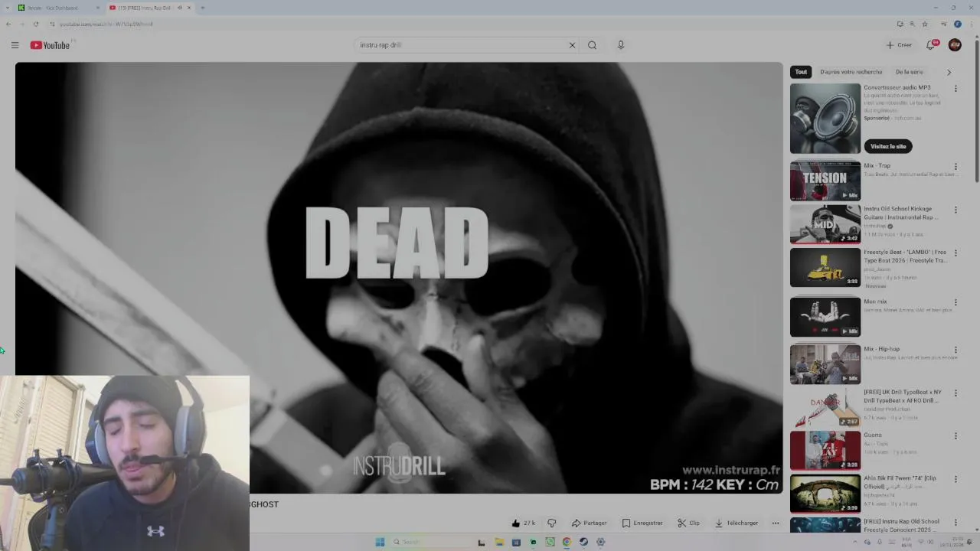Save the video with Enregistrer

(x=642, y=523)
